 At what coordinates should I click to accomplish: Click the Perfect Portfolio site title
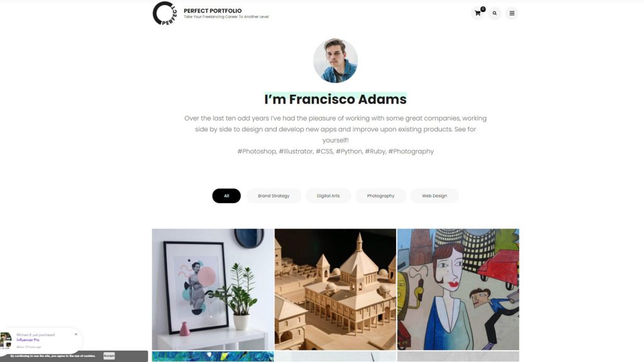tap(213, 11)
